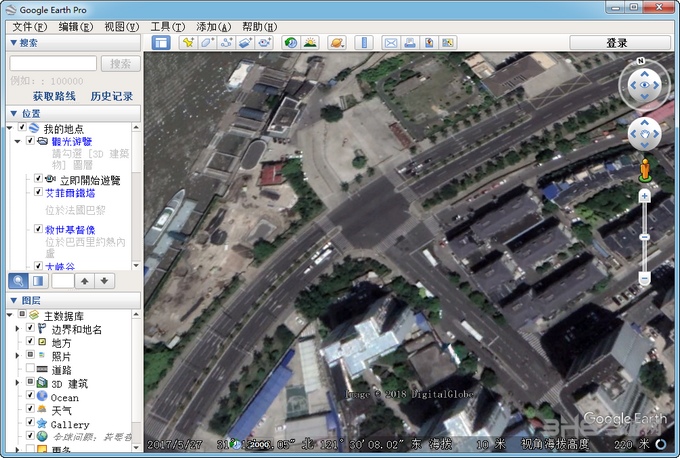The height and width of the screenshot is (458, 680).
Task: Open the planet switcher icon
Action: tap(337, 43)
